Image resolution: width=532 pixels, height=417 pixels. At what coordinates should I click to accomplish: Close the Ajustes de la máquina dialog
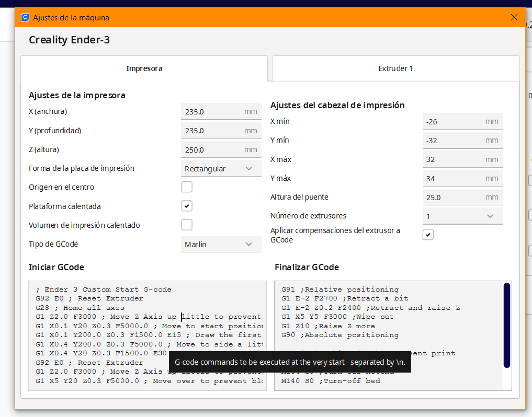pos(514,17)
